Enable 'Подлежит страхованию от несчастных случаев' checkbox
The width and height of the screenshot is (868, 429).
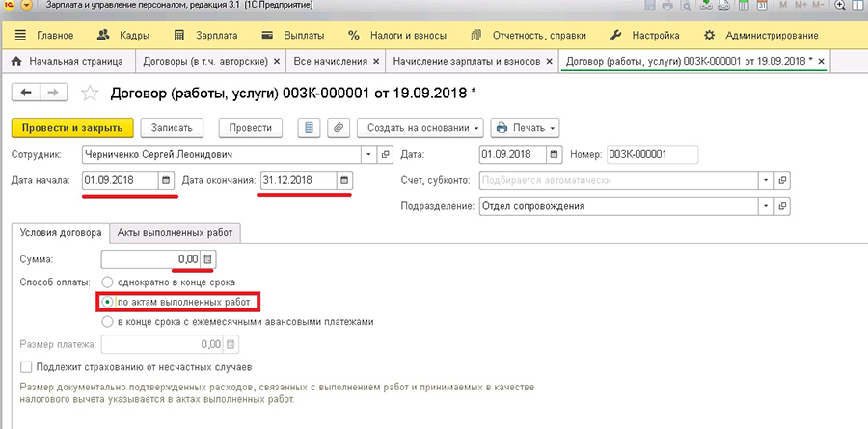[25, 367]
